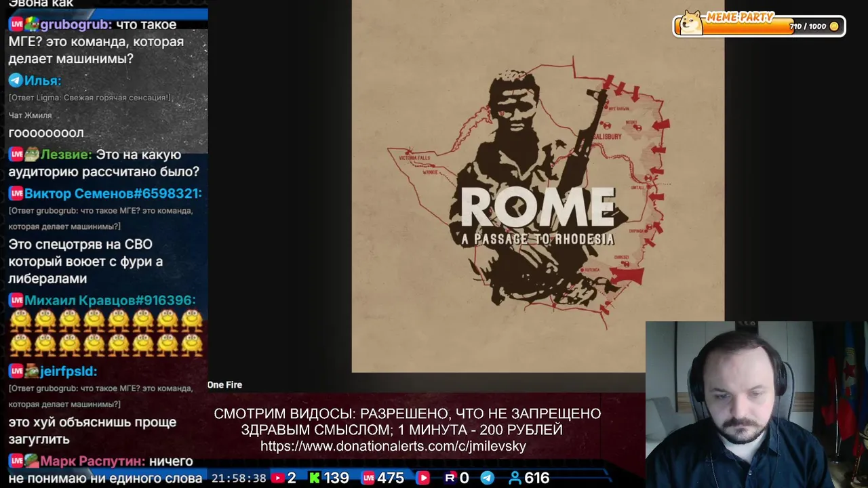Click jeirfpsld's avatar emoji
The image size is (868, 488).
[32, 371]
